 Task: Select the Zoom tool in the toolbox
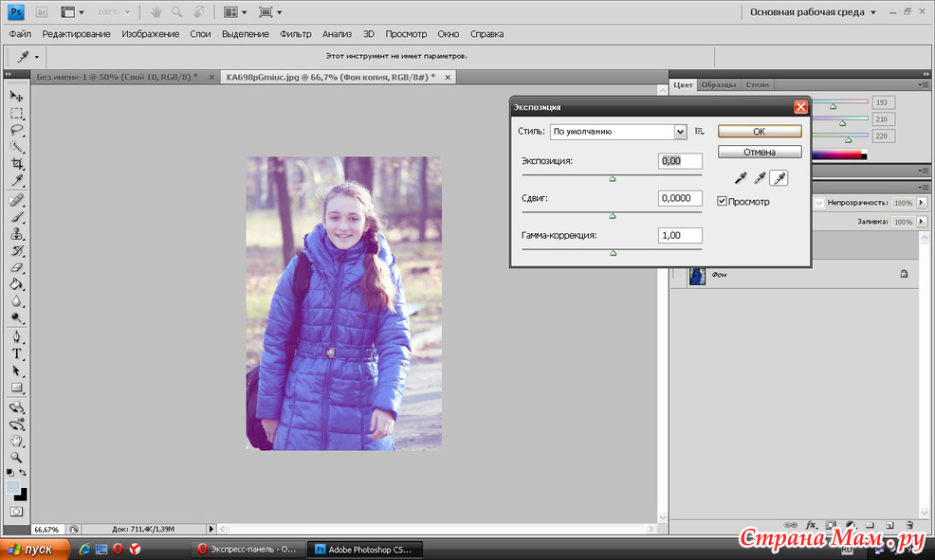pos(16,458)
